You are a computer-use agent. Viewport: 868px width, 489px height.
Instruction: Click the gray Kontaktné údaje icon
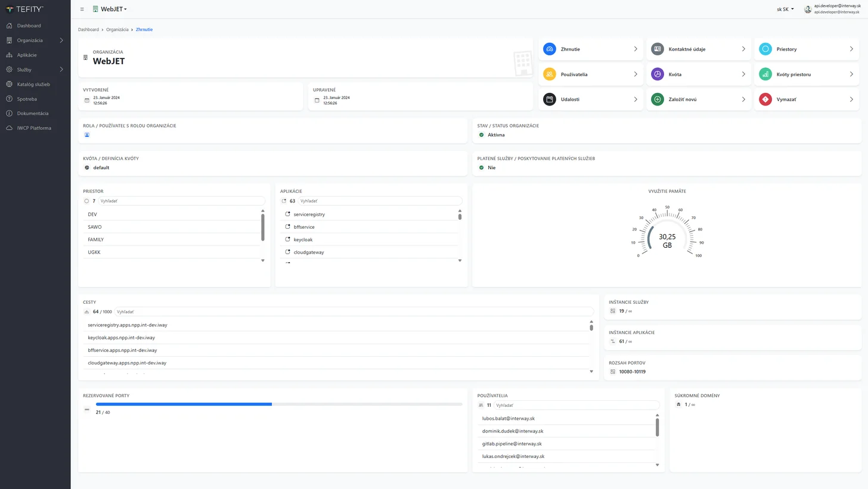pos(658,49)
